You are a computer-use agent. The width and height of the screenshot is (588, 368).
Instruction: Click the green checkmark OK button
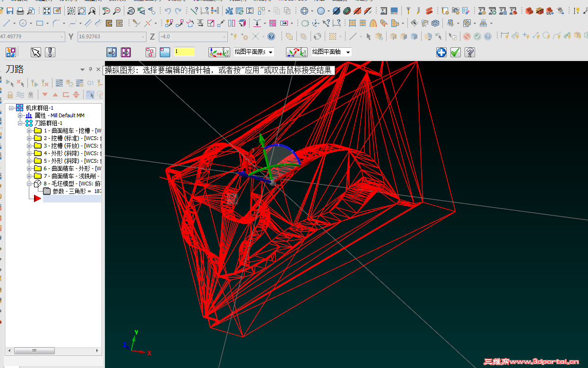456,52
